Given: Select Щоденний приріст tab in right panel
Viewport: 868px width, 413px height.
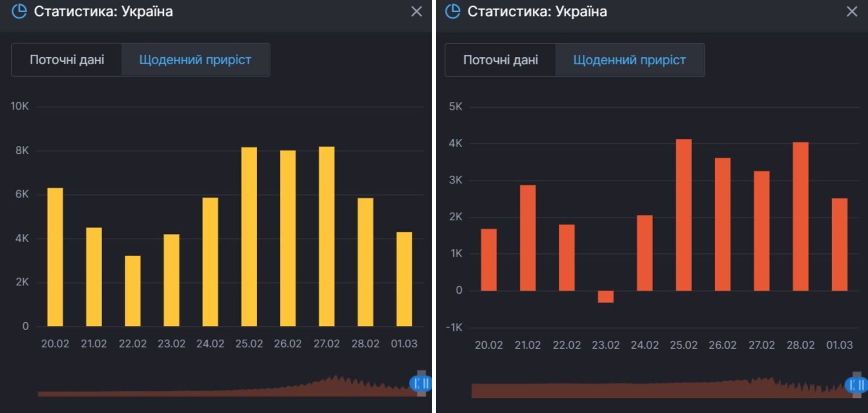Looking at the screenshot, I should tap(629, 60).
